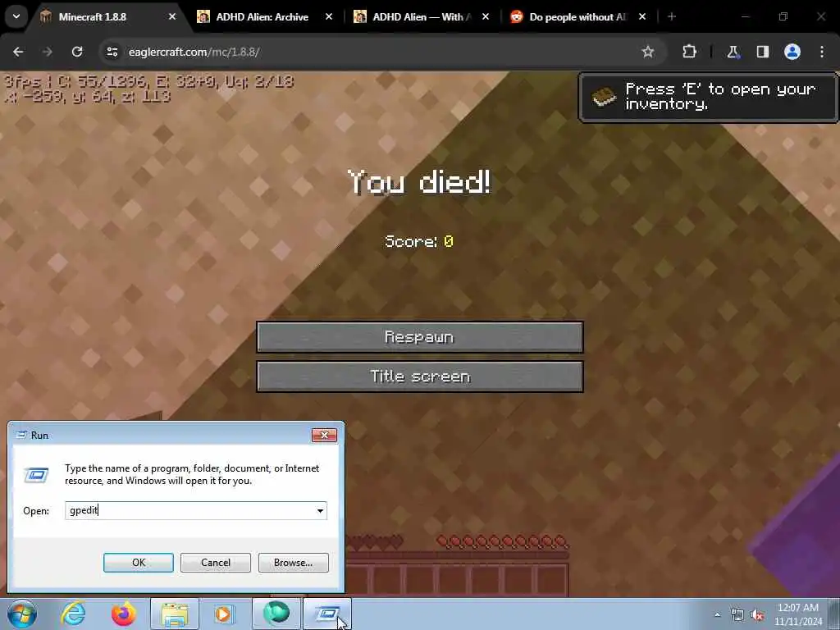The image size is (840, 630).
Task: Close the Do people without tab
Action: (642, 17)
